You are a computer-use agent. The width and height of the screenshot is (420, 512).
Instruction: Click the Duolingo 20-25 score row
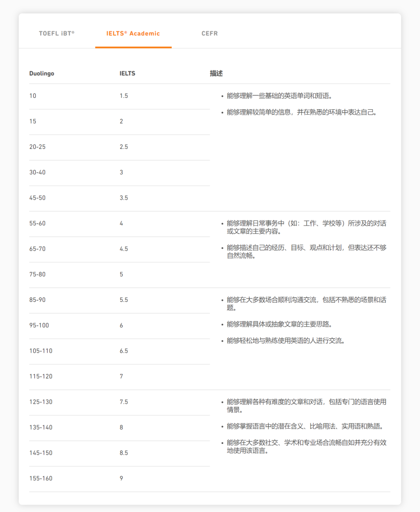(37, 147)
